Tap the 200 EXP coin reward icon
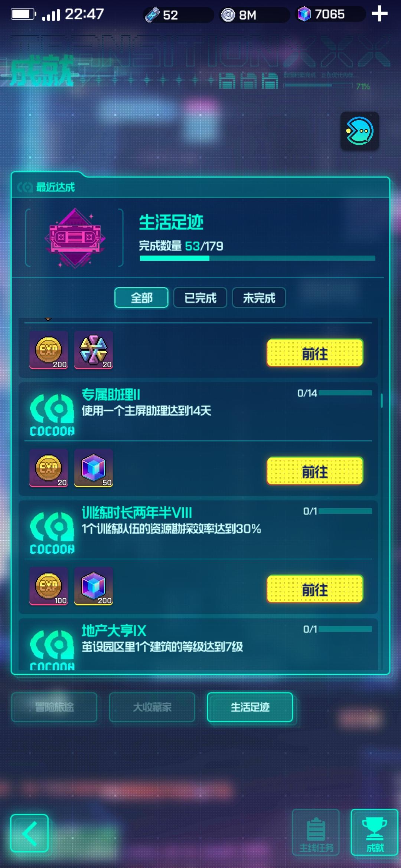401x868 pixels. pos(49,350)
